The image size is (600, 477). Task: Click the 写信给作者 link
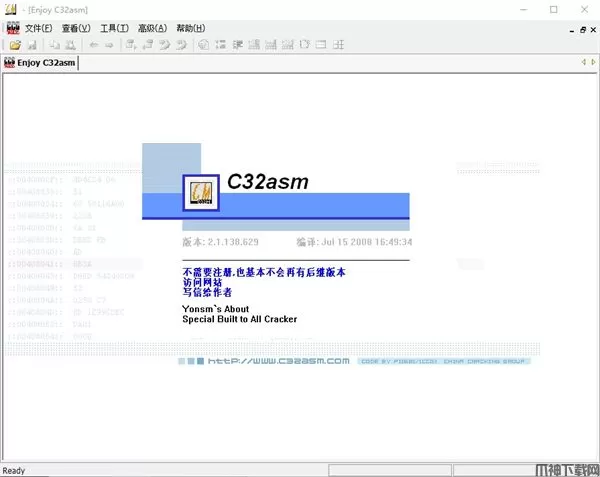[x=207, y=292]
